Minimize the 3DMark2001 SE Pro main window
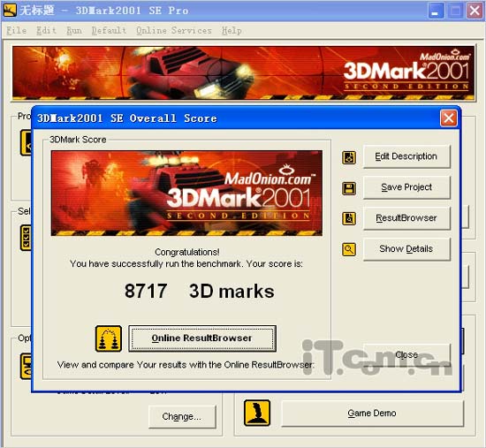 [437, 11]
